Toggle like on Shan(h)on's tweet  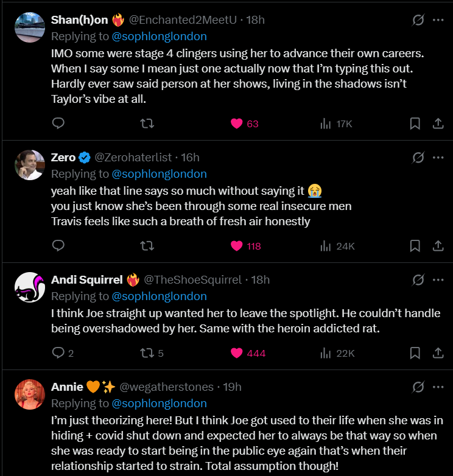[237, 124]
